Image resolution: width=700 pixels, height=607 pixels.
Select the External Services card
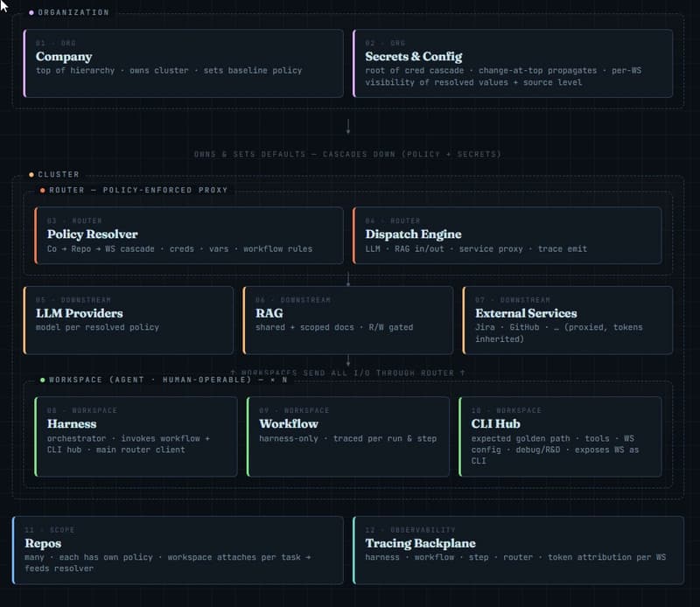(x=568, y=320)
